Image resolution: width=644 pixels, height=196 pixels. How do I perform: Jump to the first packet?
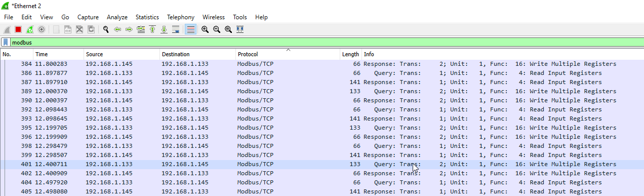pyautogui.click(x=152, y=29)
